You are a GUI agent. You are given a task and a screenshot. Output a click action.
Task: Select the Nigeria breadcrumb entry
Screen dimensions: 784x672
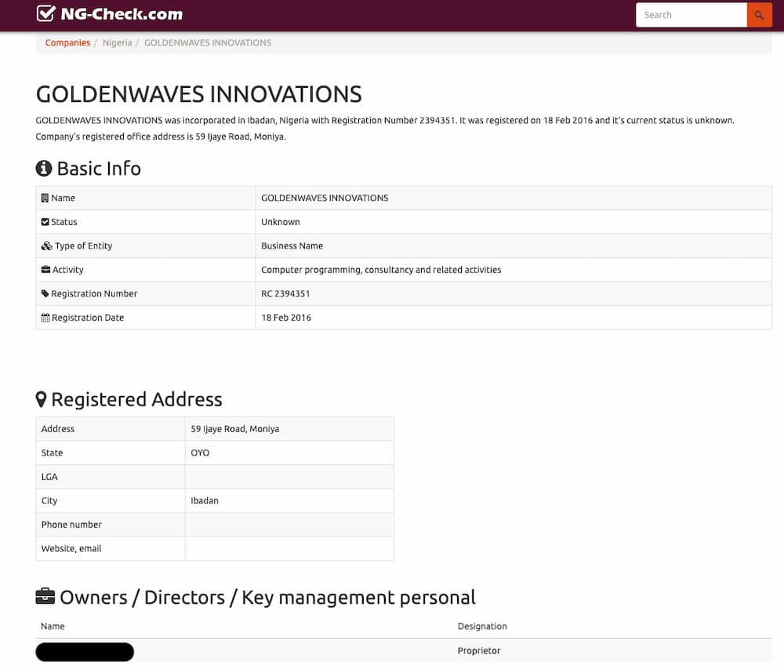point(117,42)
